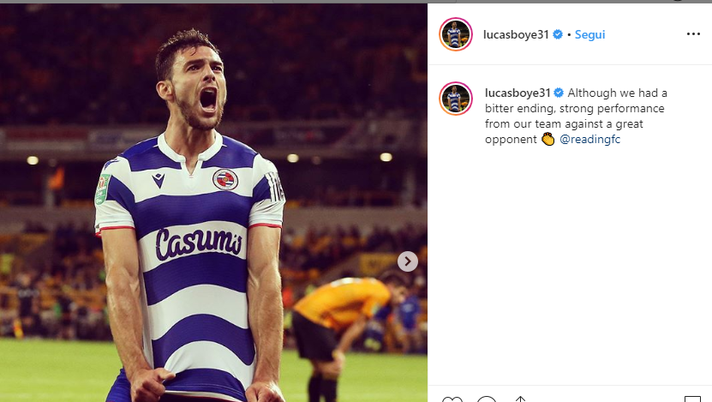The image size is (712, 402).
Task: Open the @readingfc mention link
Action: tap(590, 140)
